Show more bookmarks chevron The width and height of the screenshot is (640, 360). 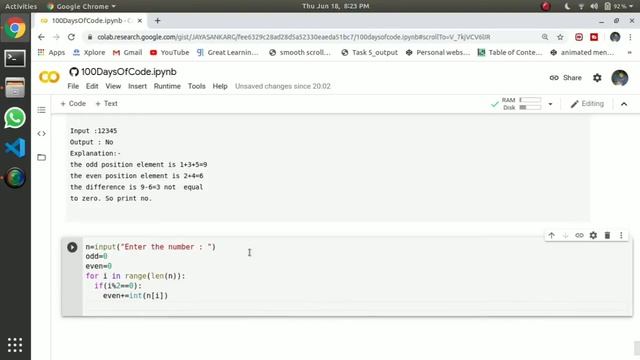629,52
